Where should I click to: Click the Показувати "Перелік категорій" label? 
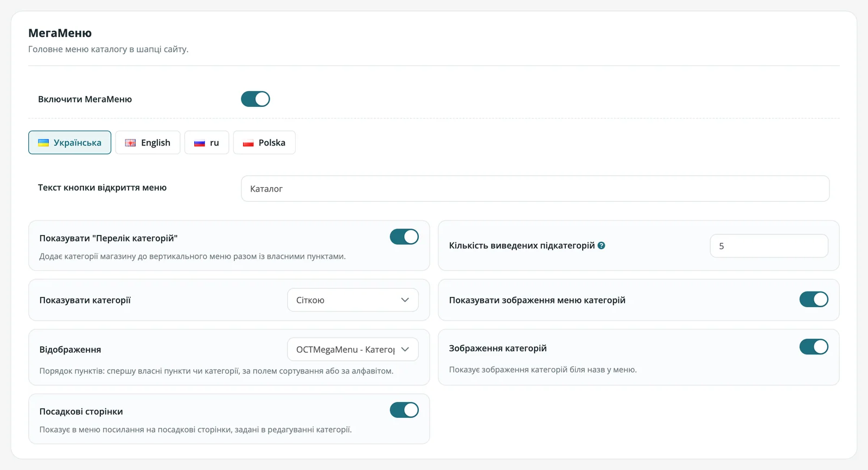[x=108, y=238]
